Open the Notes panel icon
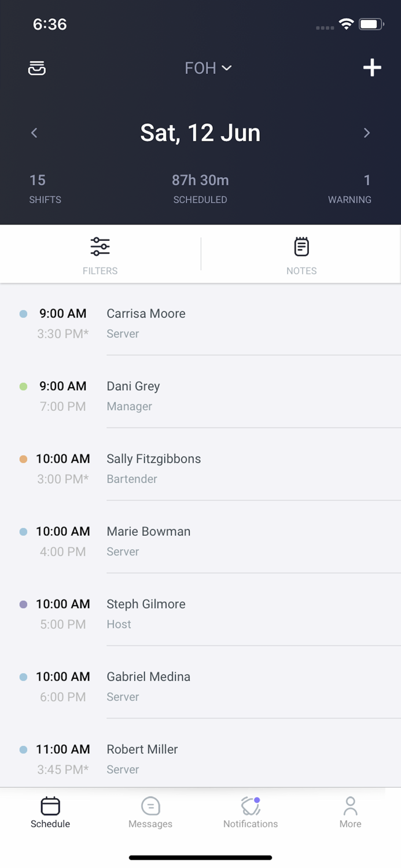This screenshot has width=401, height=868. 301,247
